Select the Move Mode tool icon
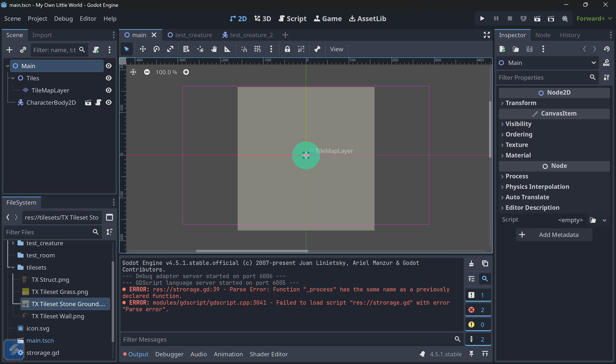616x364 pixels. click(x=143, y=49)
